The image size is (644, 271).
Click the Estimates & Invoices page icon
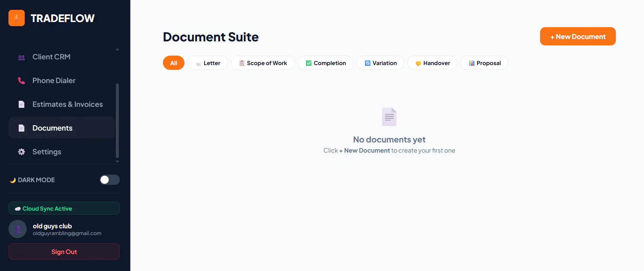21,104
